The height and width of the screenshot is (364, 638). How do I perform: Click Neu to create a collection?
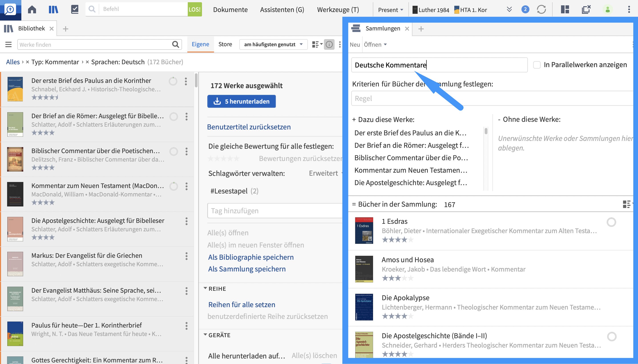click(355, 44)
